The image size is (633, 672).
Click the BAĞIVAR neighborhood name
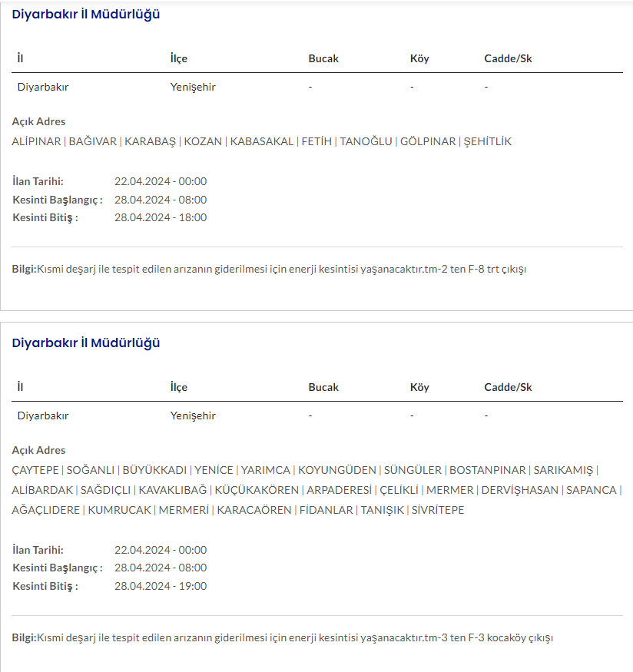pyautogui.click(x=93, y=141)
